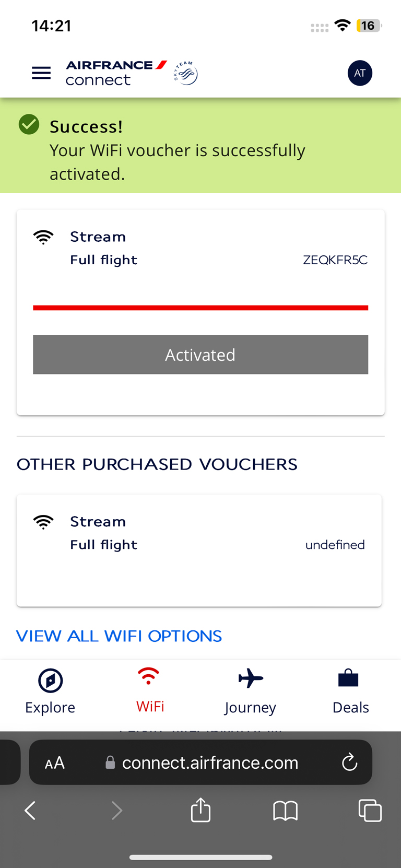
Task: Tap the WiFi icon on undefined voucher
Action: tap(43, 522)
